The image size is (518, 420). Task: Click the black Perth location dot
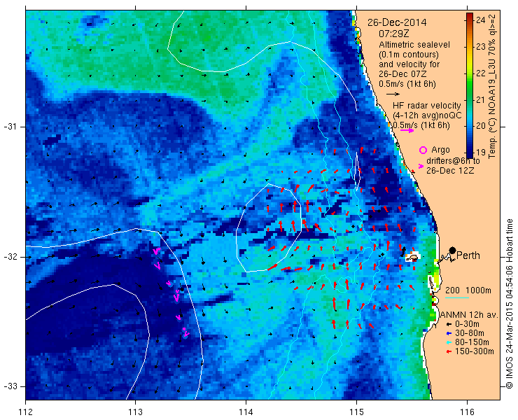(452, 251)
